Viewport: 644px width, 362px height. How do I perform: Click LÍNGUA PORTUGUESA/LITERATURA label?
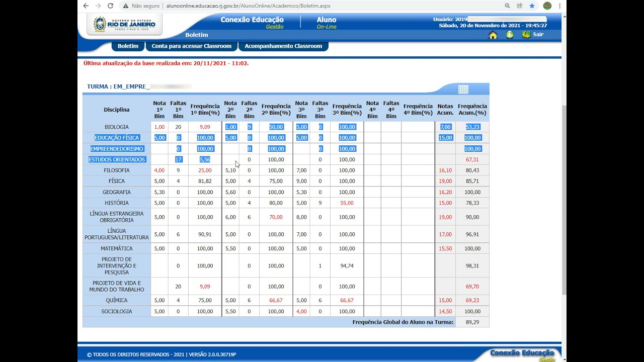click(x=117, y=234)
